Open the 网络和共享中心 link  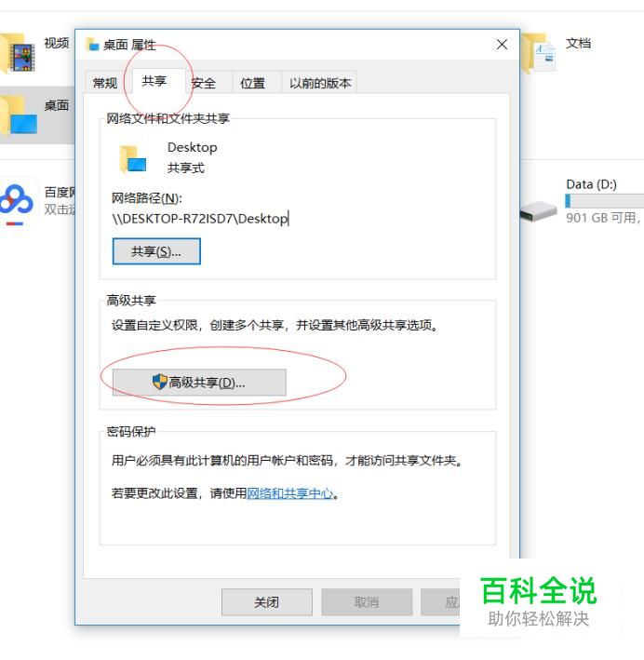[x=289, y=492]
